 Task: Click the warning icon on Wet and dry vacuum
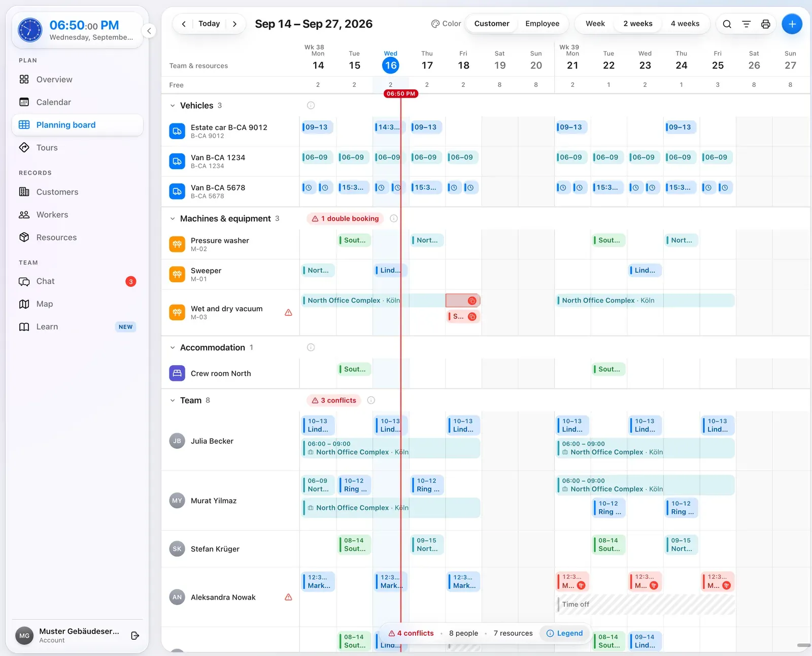pos(288,313)
